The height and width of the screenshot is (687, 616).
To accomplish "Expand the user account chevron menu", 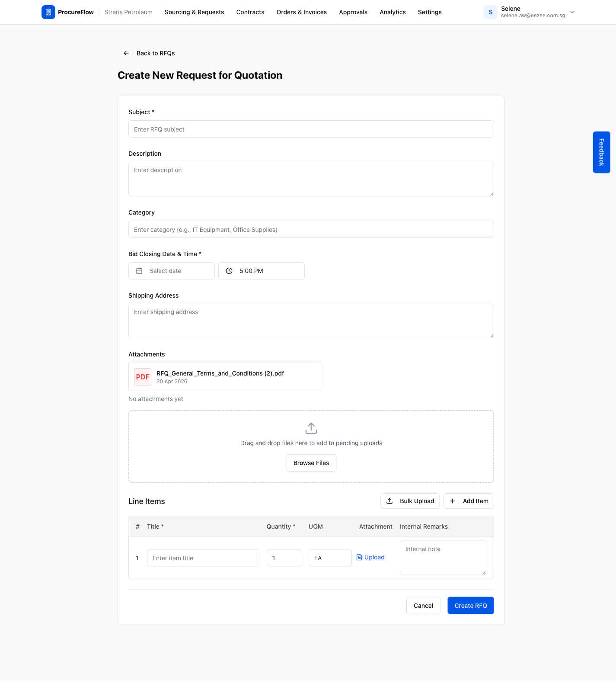I will pos(572,12).
